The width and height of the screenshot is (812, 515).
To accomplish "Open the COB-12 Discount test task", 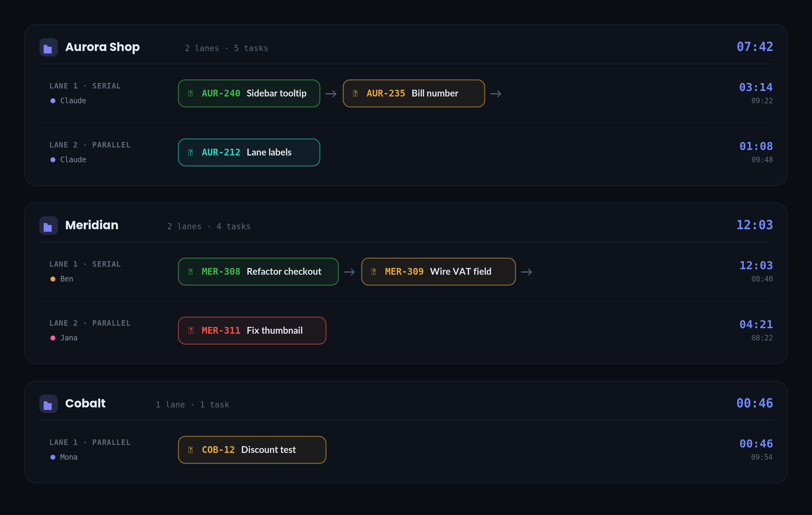I will [252, 450].
